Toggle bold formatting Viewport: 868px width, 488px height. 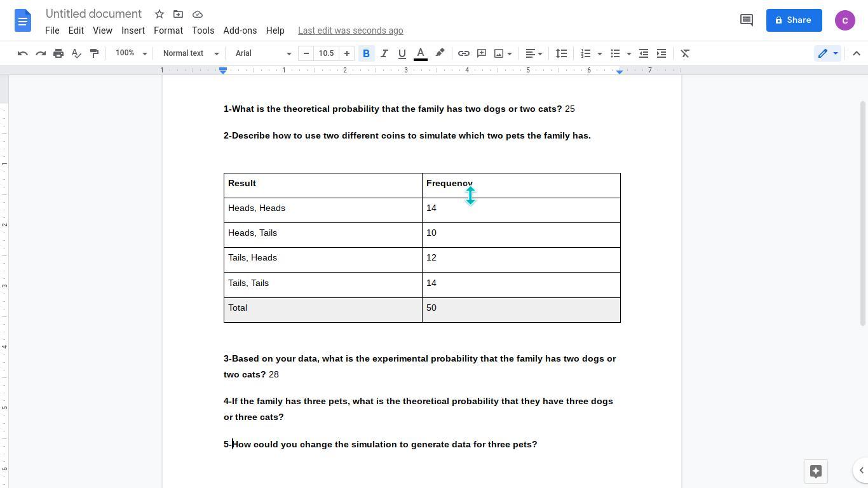(366, 53)
